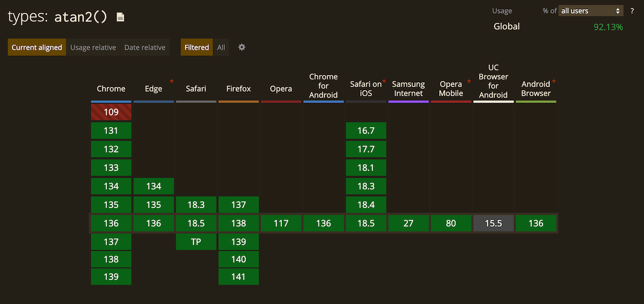This screenshot has height=304, width=644.
Task: Click the red asterisk note next to Edge
Action: [x=172, y=82]
